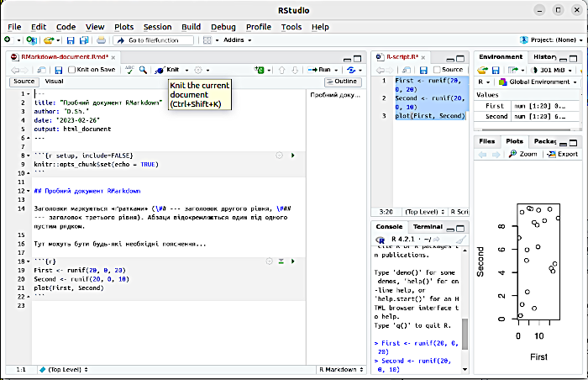This screenshot has width=588, height=380.
Task: Click the Knit button
Action: (167, 70)
